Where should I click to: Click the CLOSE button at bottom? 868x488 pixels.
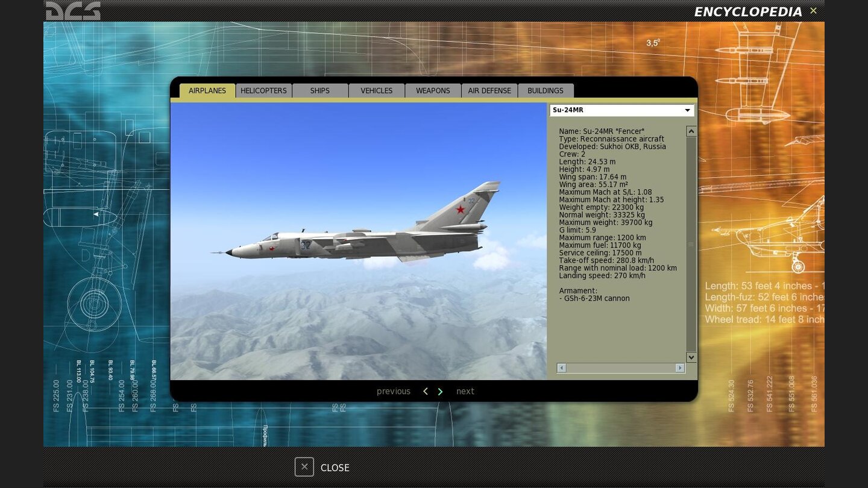[322, 468]
